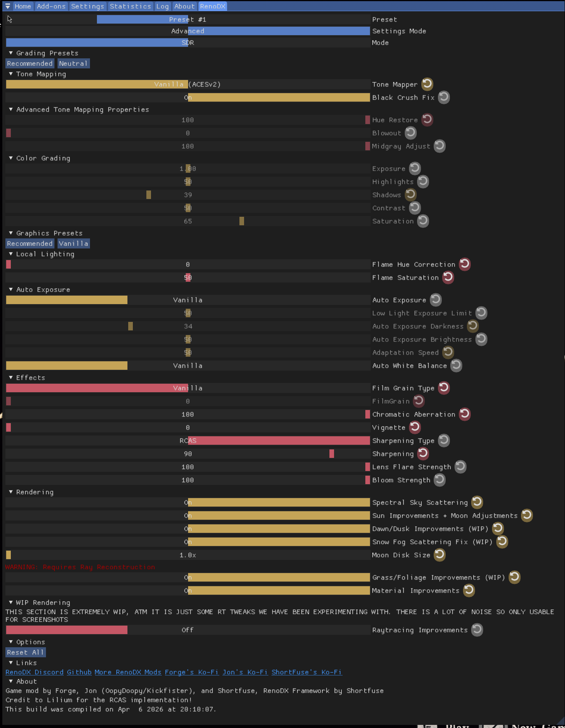Toggle the Black Crush Fix switch
The image size is (565, 728).
[188, 97]
